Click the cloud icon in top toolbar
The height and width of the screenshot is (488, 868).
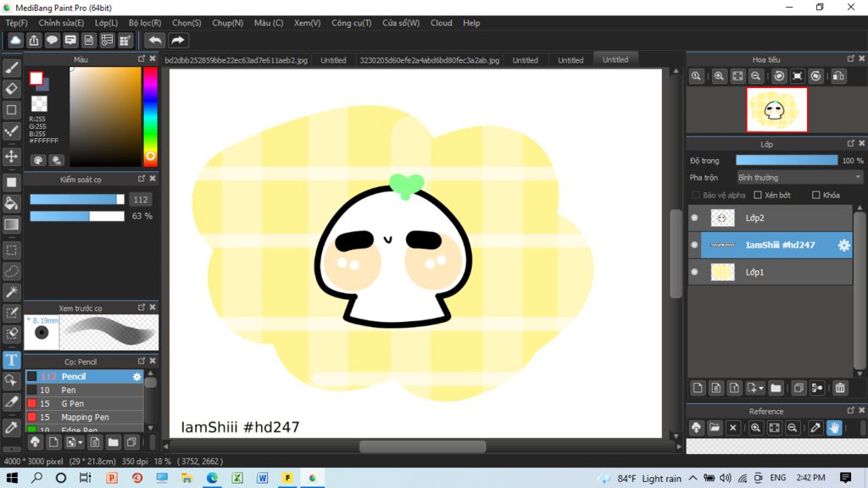[15, 41]
